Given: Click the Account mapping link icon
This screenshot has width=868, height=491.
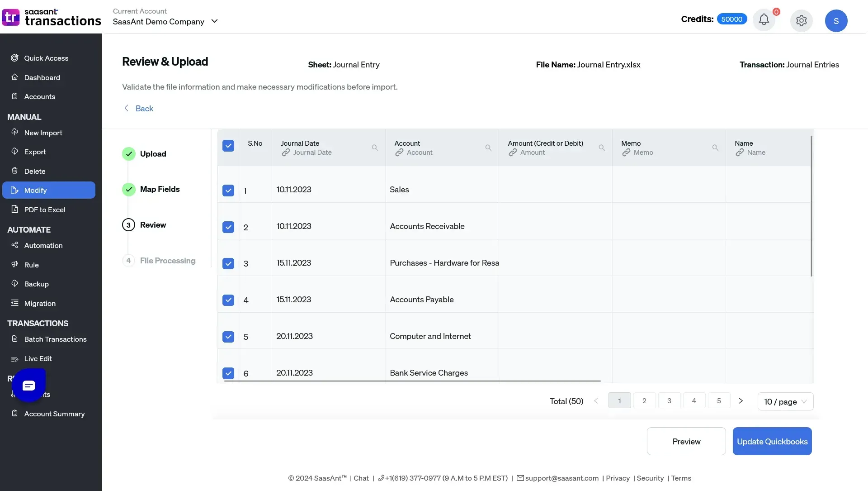Looking at the screenshot, I should (x=399, y=153).
